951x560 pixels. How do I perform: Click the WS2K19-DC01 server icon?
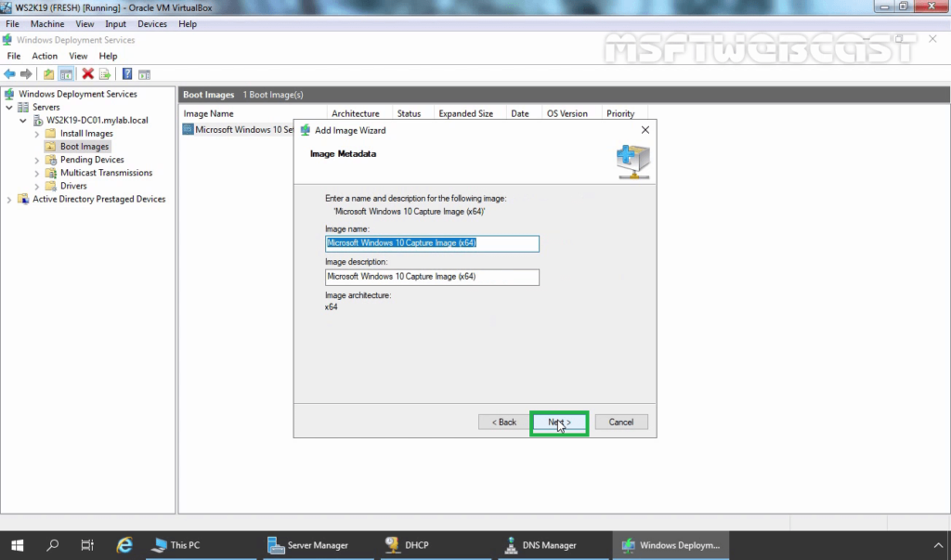[37, 120]
